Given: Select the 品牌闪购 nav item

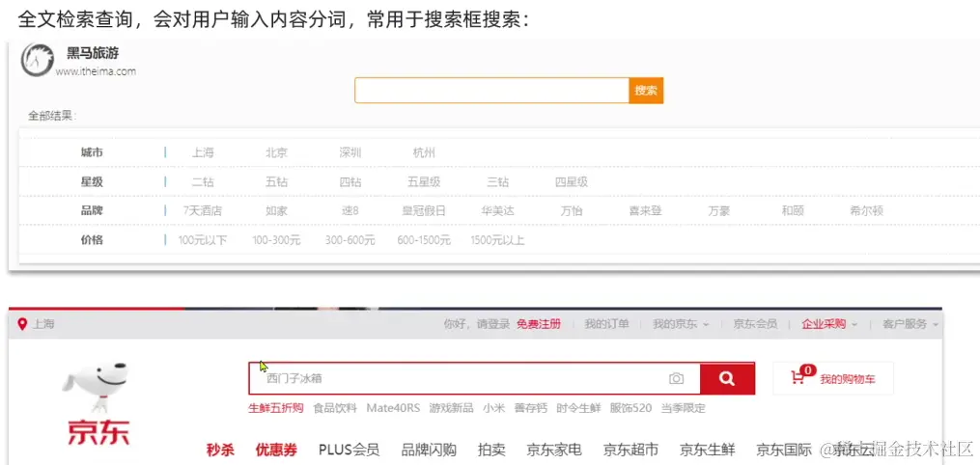Looking at the screenshot, I should click(x=429, y=450).
